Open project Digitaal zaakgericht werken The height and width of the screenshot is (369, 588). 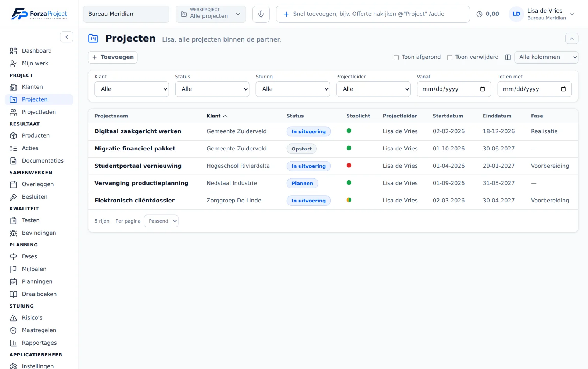(x=138, y=131)
